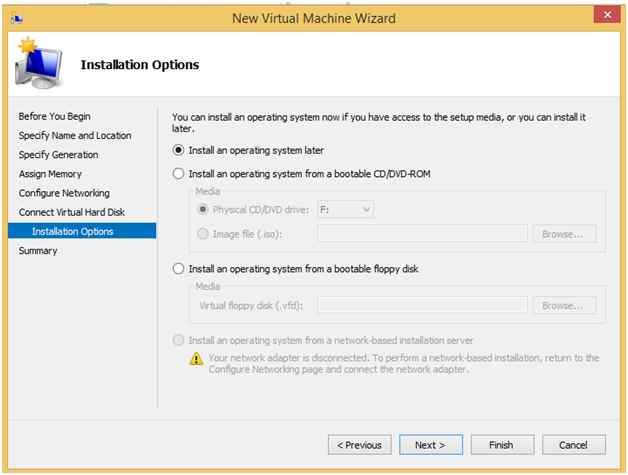The width and height of the screenshot is (628, 475).
Task: Go back with the Previous button
Action: click(359, 444)
